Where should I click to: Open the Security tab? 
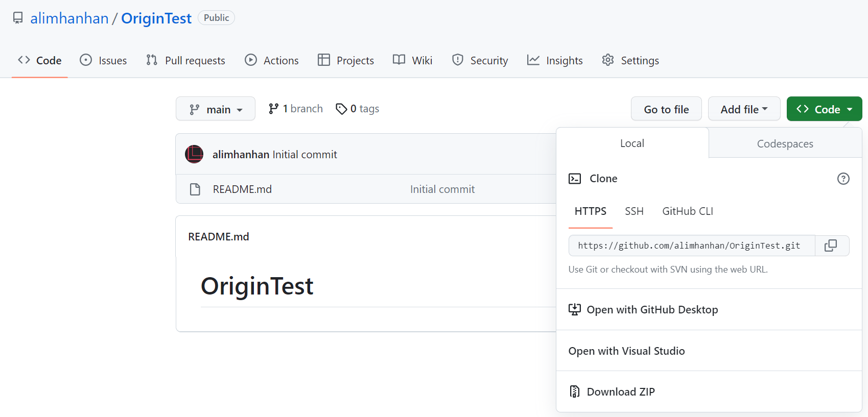(x=480, y=60)
